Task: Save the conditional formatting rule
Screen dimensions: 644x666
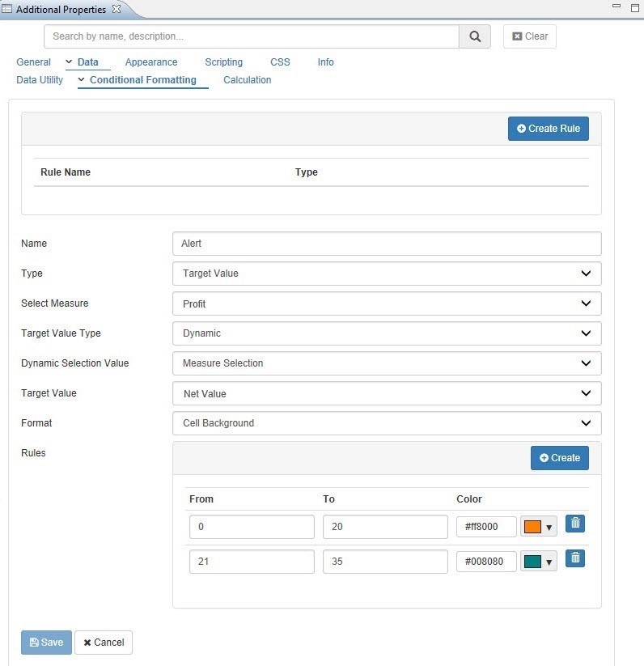Action: 46,643
